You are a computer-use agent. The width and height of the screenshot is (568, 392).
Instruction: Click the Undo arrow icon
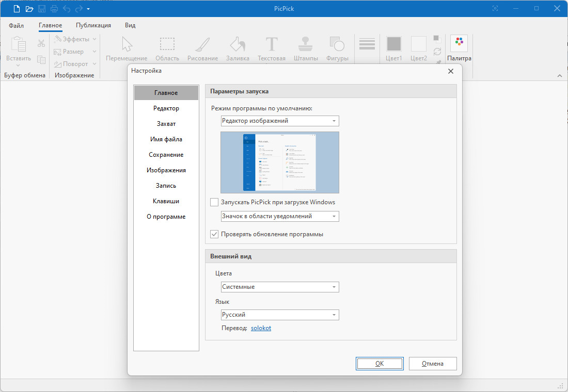coord(67,9)
